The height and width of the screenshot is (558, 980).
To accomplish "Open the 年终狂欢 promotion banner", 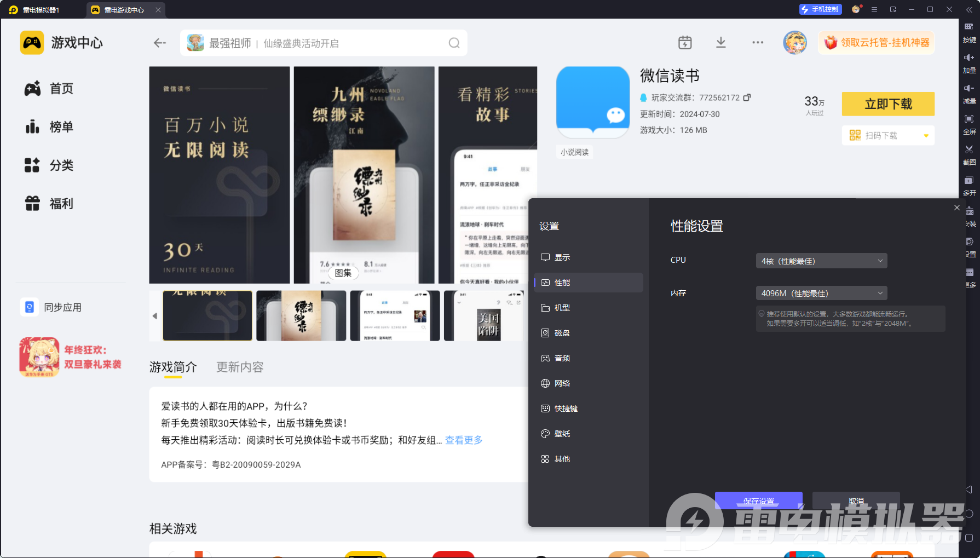I will pyautogui.click(x=71, y=357).
